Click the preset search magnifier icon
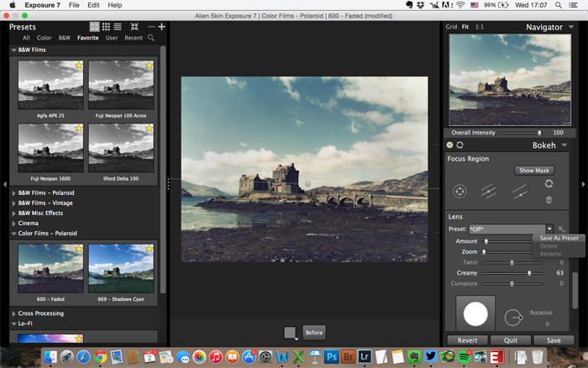 click(151, 38)
